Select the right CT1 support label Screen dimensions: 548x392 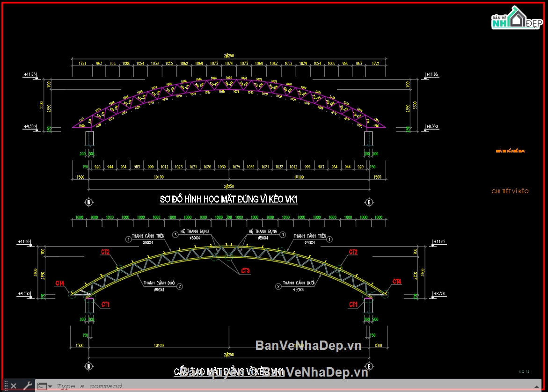coord(353,305)
